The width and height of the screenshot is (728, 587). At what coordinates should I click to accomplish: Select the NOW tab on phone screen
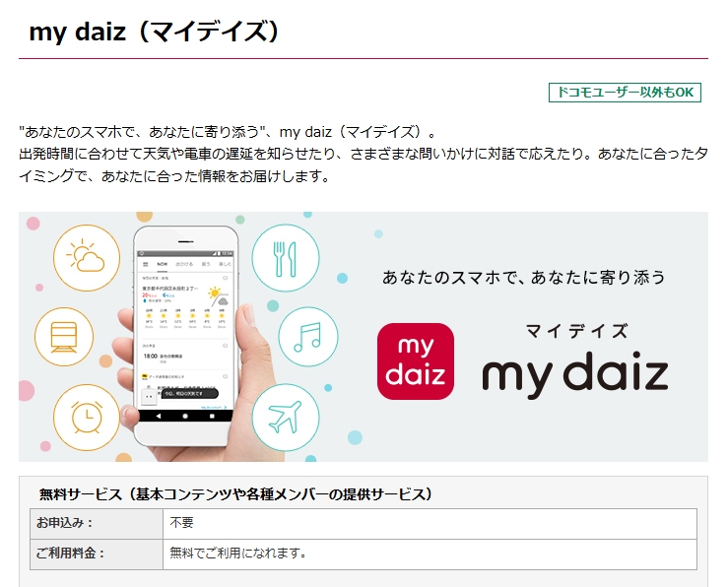click(162, 264)
